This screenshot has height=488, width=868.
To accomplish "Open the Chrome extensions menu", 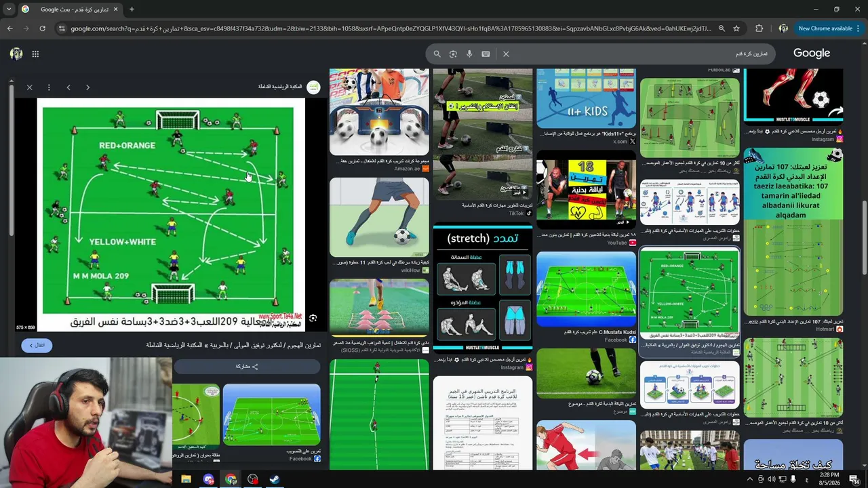I will tap(759, 28).
